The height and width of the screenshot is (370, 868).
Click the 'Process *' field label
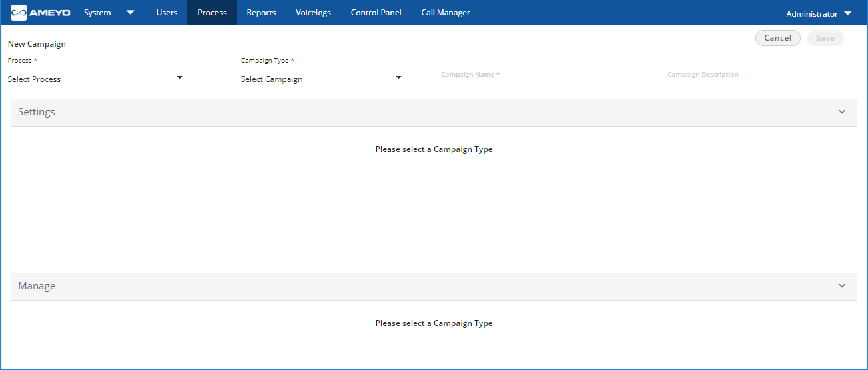(23, 61)
